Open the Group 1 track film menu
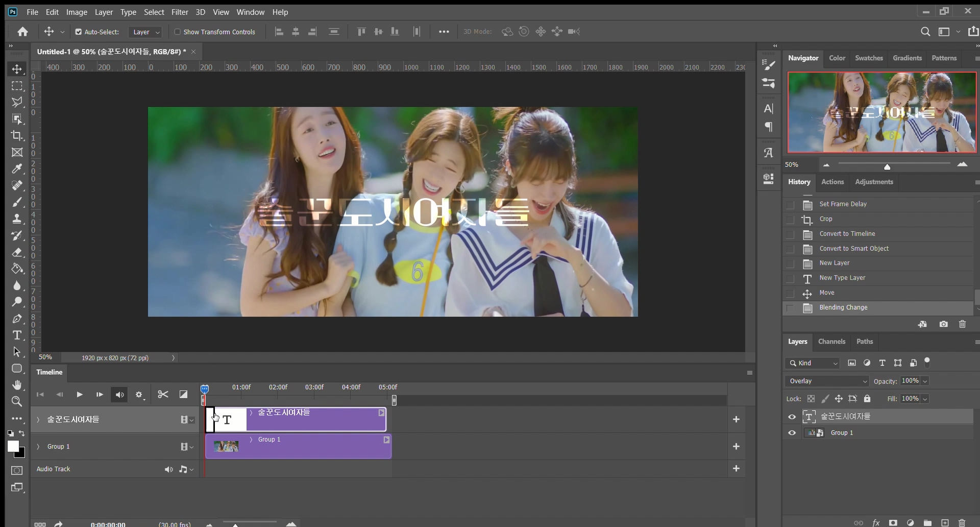The height and width of the screenshot is (527, 980). tap(187, 447)
